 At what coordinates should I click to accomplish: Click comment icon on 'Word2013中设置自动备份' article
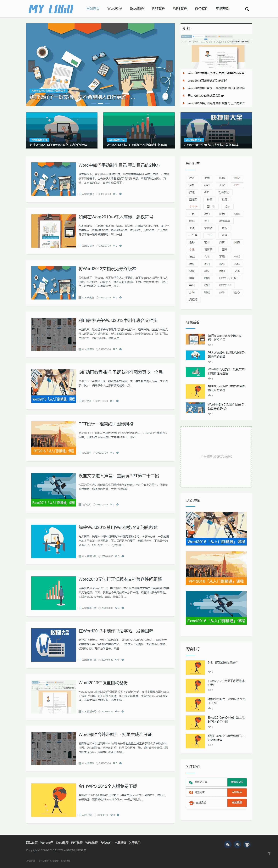[123, 711]
